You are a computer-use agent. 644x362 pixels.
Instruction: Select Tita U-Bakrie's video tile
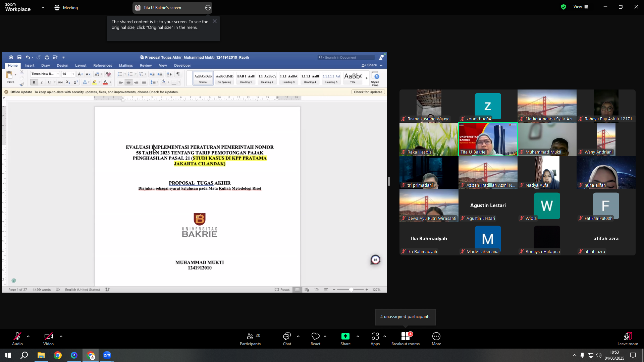pos(488,139)
